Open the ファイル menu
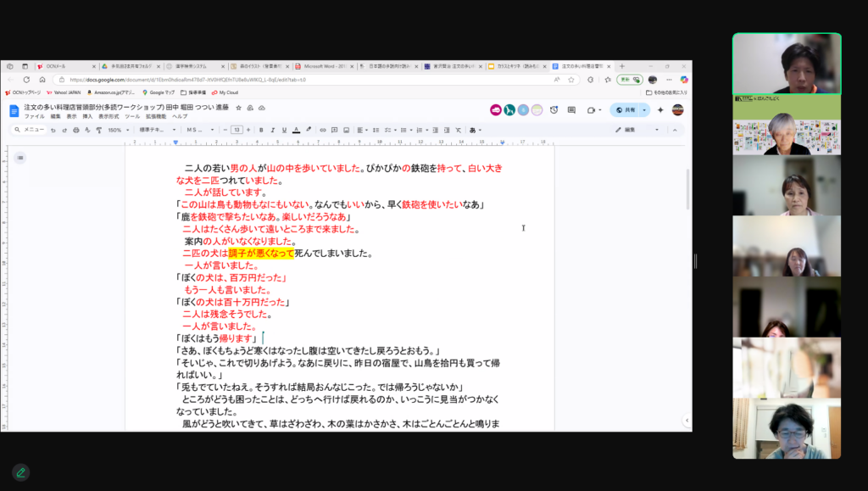Viewport: 868px width, 491px height. pos(34,116)
